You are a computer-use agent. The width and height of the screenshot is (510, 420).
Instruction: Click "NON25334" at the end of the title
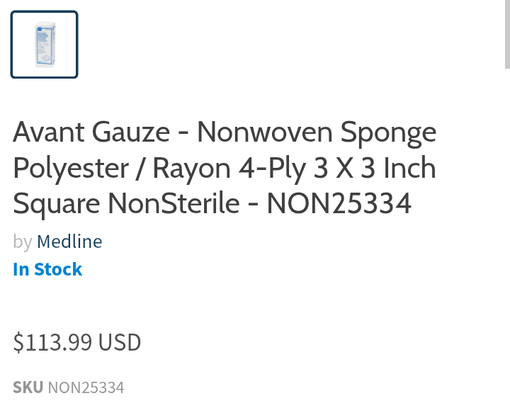[339, 205]
